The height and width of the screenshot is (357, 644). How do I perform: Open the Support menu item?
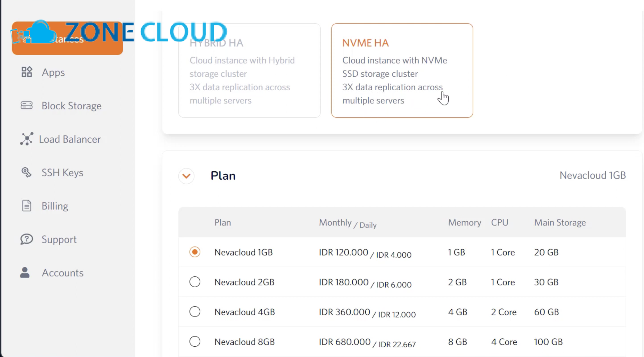coord(59,239)
